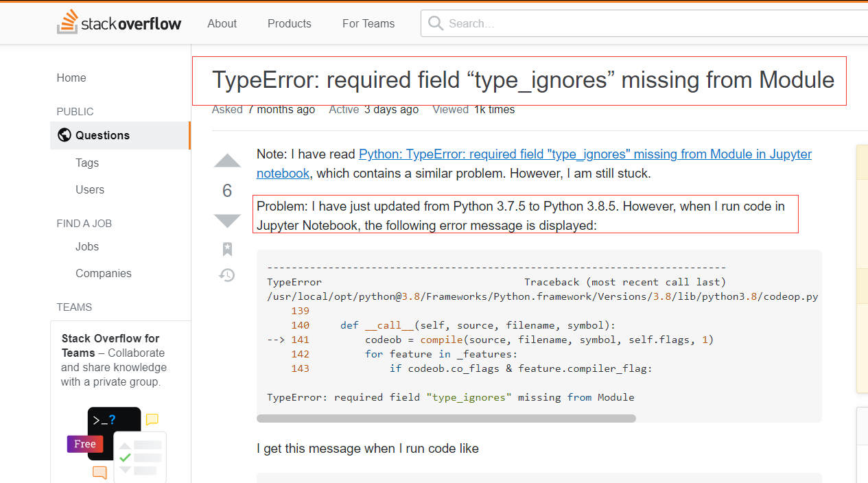Click the 'FIND A JOB' sidebar heading

click(x=84, y=224)
